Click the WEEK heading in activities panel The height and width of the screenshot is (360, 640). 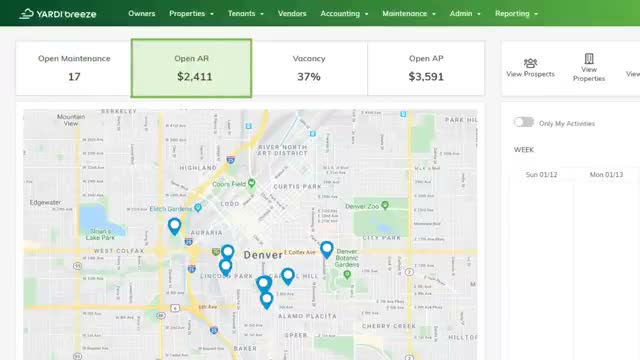(x=524, y=150)
